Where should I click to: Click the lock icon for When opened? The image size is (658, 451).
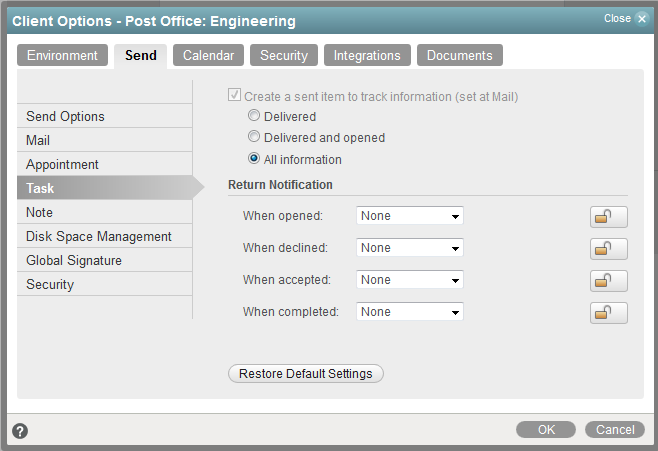tap(608, 217)
